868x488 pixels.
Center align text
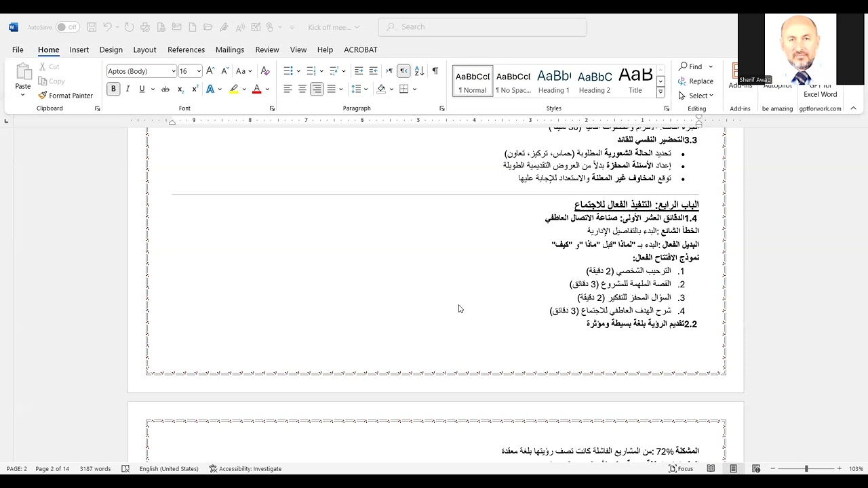(302, 89)
